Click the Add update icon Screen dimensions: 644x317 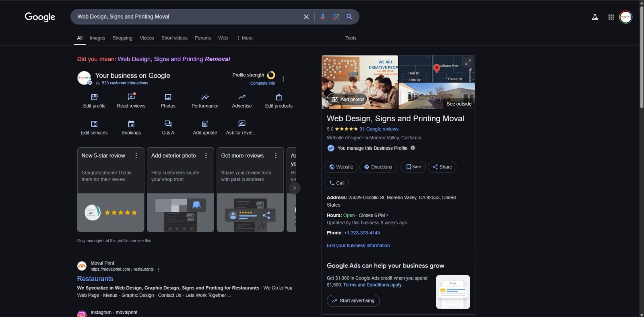pyautogui.click(x=205, y=124)
